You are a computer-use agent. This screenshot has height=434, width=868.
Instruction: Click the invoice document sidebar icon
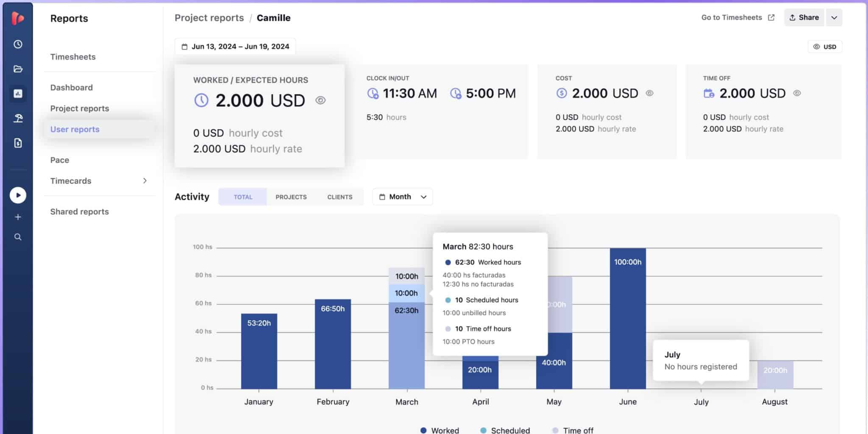18,143
